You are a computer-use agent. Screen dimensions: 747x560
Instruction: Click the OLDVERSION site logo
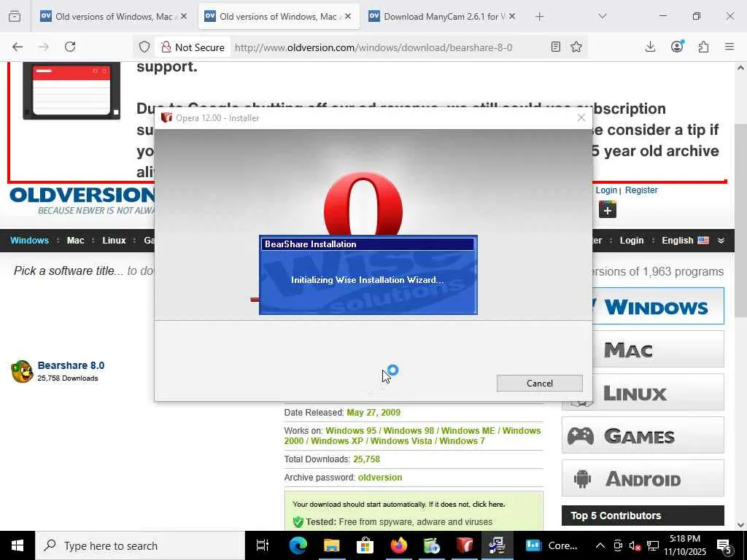click(82, 200)
